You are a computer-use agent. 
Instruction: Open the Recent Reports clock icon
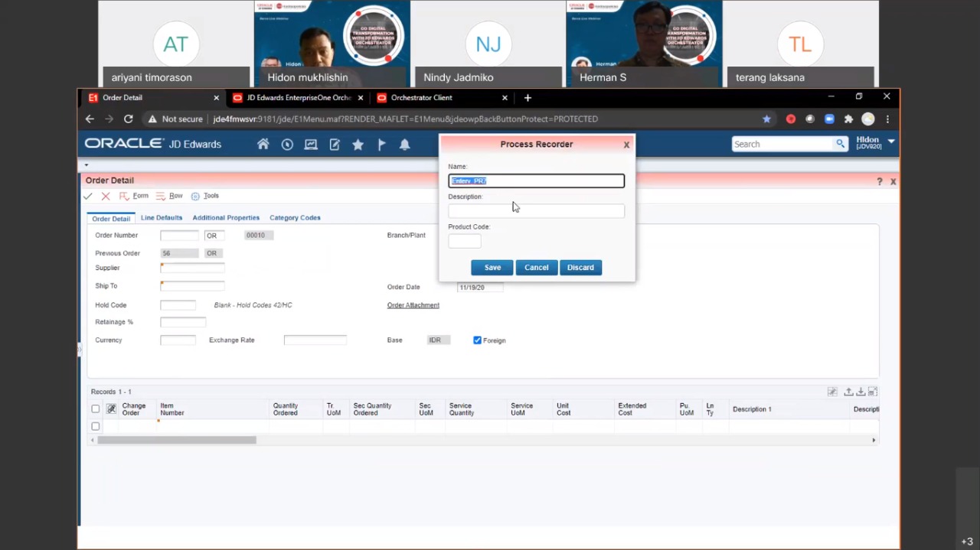287,144
